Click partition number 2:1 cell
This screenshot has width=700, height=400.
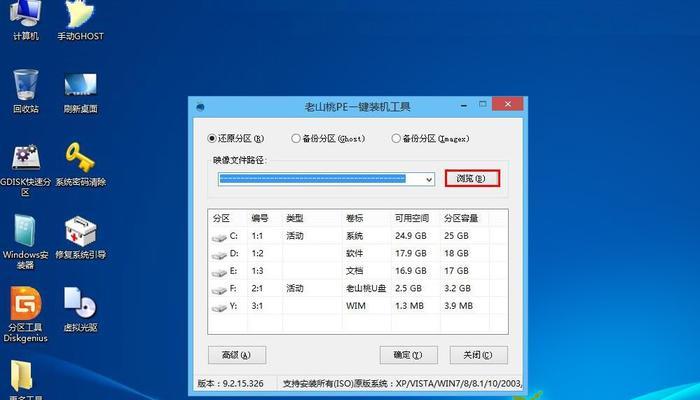(257, 288)
